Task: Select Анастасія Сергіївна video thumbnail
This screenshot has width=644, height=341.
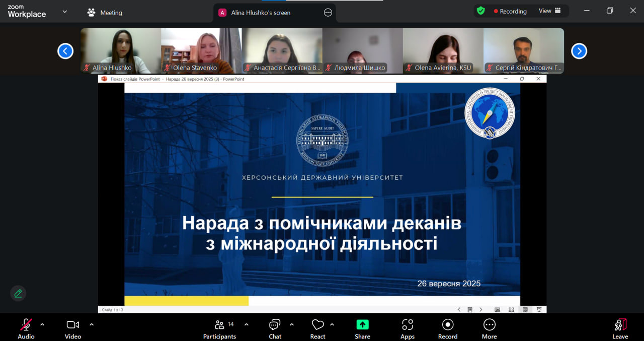Action: 282,51
